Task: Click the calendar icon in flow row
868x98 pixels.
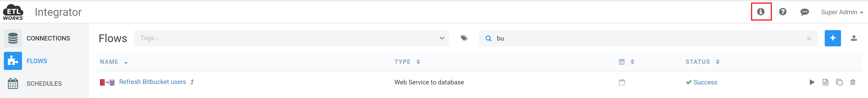Action: pos(622,82)
